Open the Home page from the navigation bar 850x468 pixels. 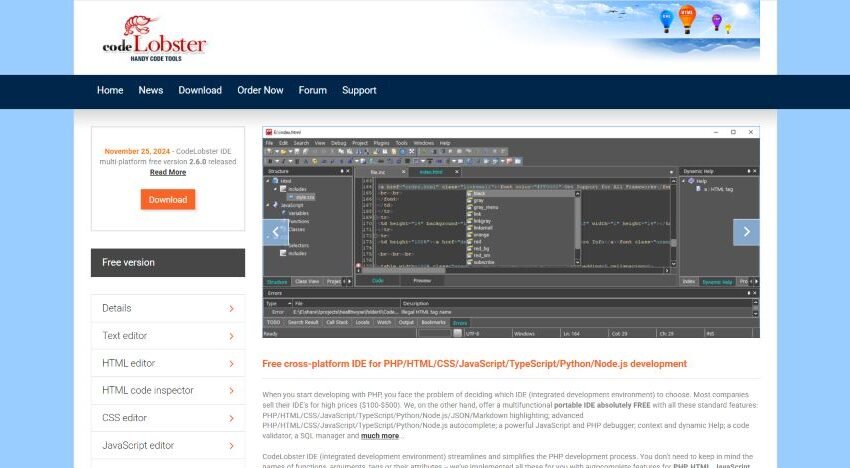pyautogui.click(x=110, y=91)
